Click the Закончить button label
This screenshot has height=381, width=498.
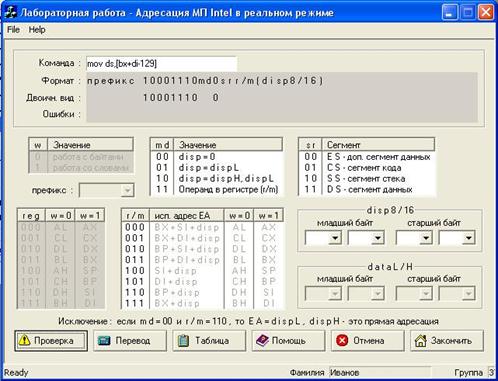(451, 341)
